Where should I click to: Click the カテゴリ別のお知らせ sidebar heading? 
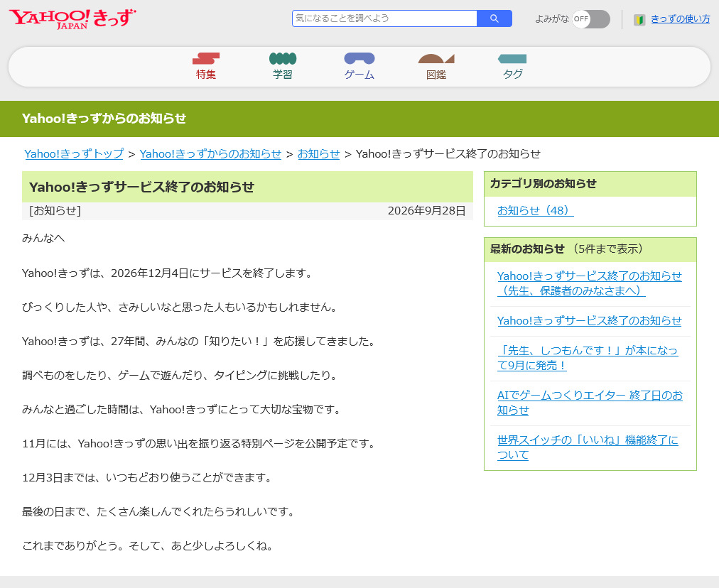544,184
